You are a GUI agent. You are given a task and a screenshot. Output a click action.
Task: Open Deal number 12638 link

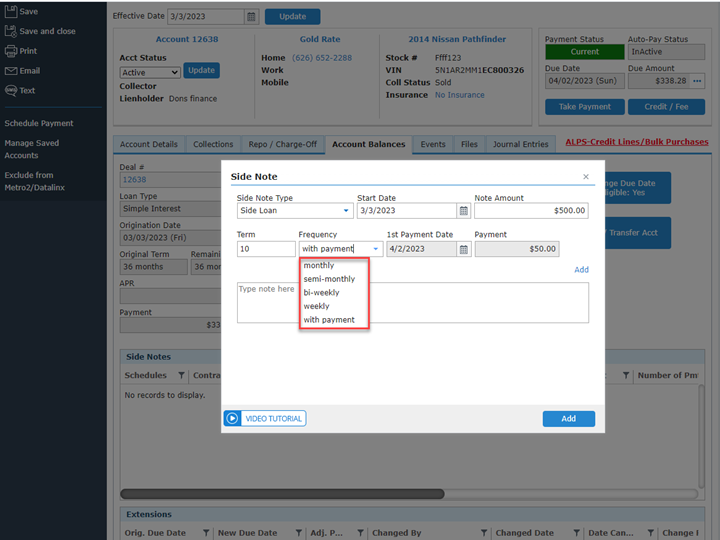click(135, 180)
